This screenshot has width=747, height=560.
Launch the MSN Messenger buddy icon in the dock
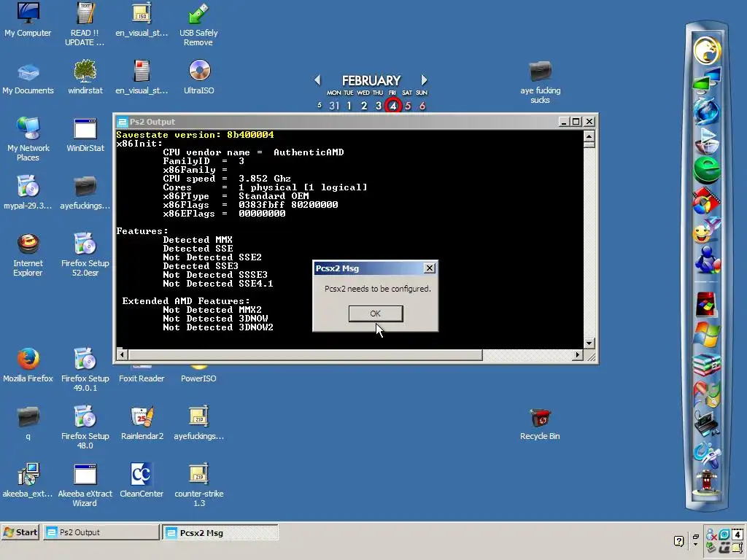click(x=706, y=260)
